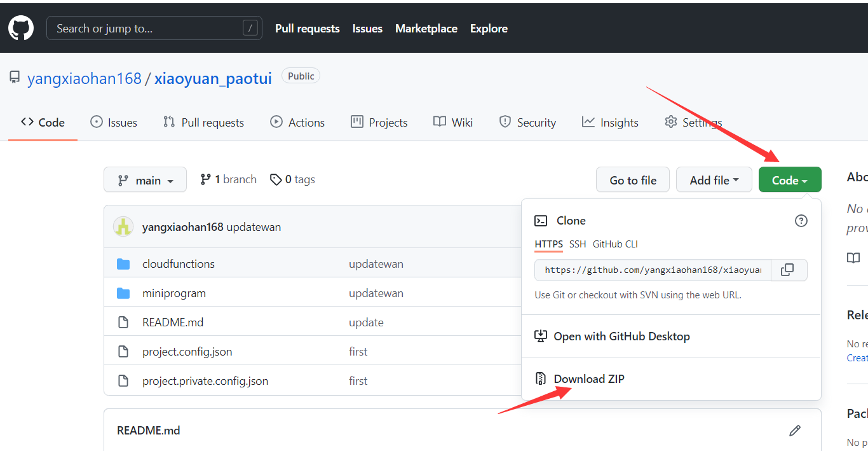Switch to the Actions tab
The height and width of the screenshot is (451, 868).
pos(297,122)
